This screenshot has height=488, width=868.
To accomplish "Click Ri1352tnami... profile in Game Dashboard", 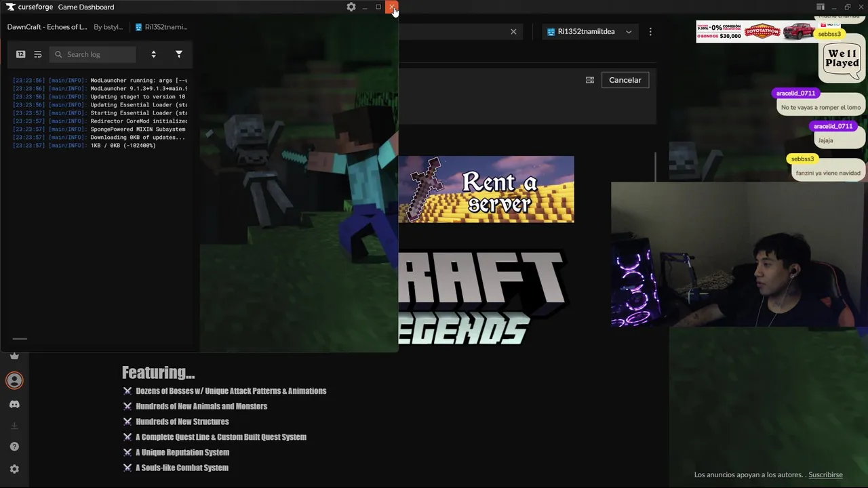I will pyautogui.click(x=161, y=27).
